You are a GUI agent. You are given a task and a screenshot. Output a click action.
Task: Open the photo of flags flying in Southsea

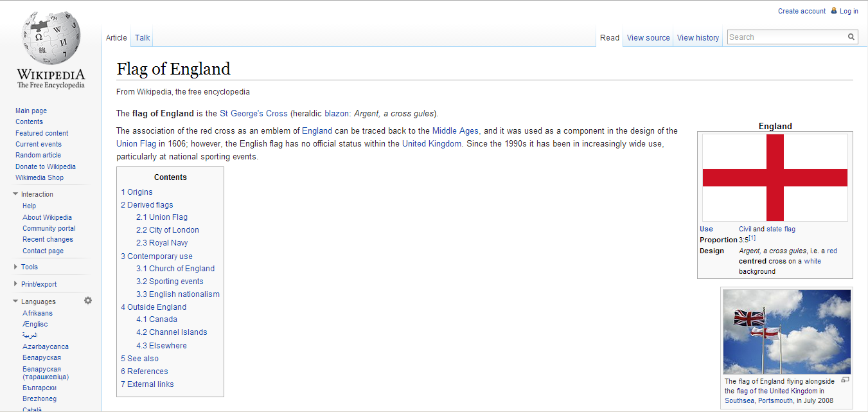[786, 332]
